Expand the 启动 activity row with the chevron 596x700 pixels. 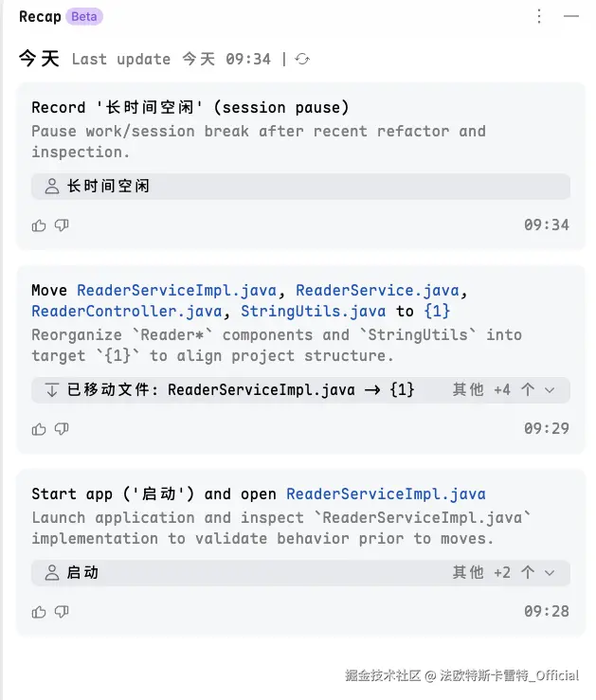[x=550, y=572]
